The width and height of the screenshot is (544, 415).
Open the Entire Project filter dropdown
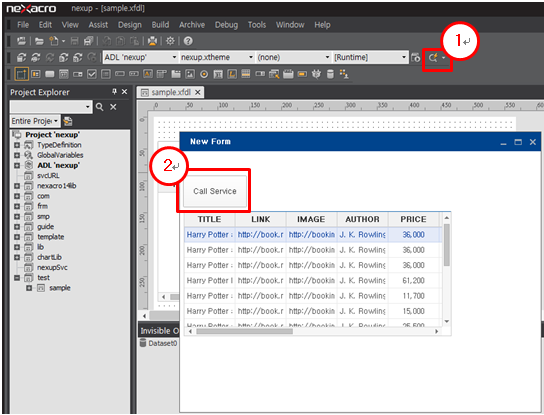coord(35,121)
